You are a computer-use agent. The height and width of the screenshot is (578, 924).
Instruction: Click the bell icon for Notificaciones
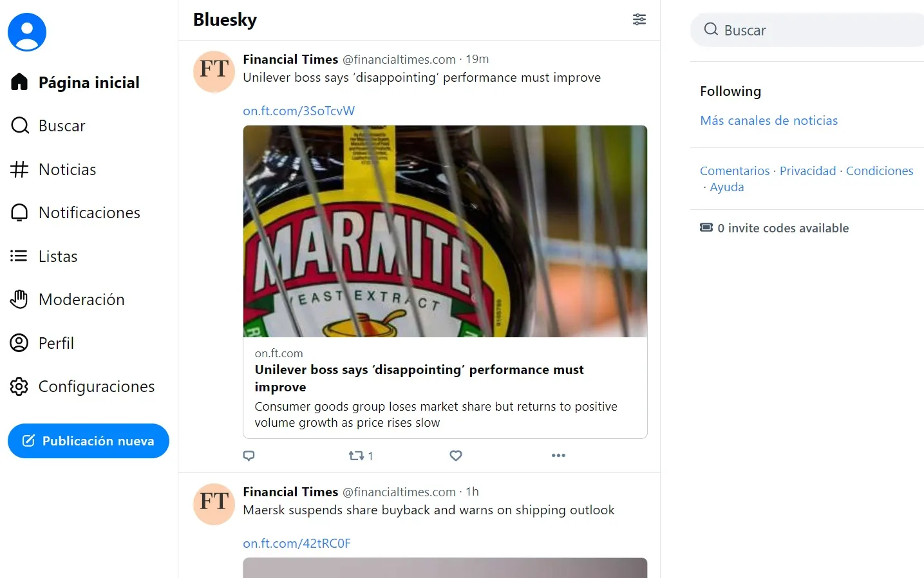coord(19,212)
